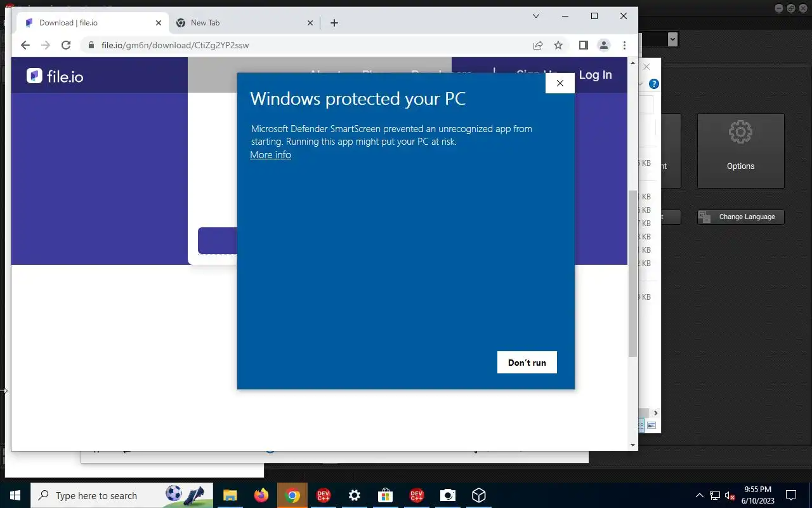The height and width of the screenshot is (508, 812).
Task: Open the cube icon app in the taskbar
Action: (478, 495)
